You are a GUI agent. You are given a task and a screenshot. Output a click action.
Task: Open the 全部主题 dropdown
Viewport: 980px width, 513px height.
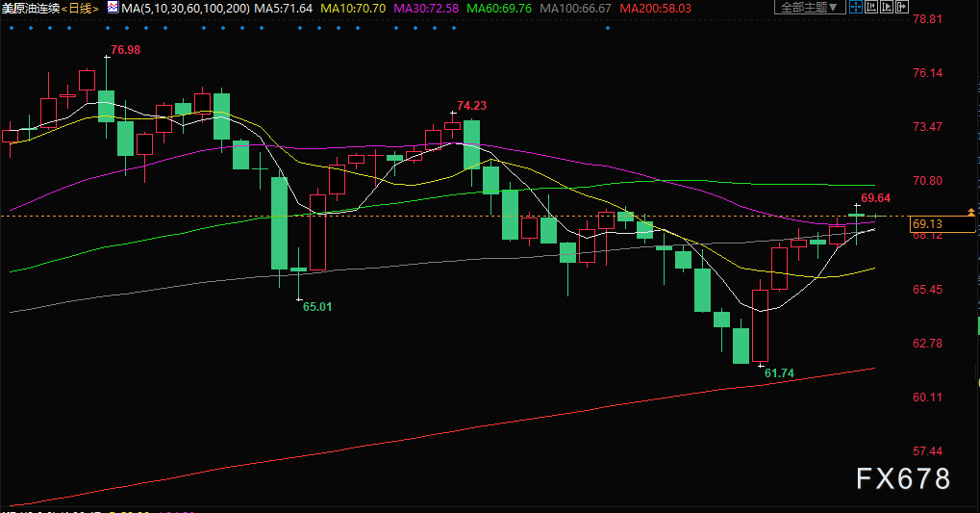click(810, 8)
